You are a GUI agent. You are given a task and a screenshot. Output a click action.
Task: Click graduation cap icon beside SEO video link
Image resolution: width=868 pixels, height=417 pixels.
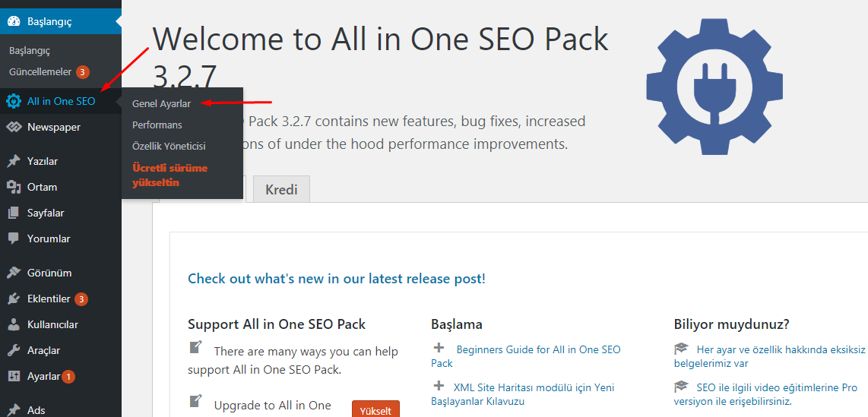click(681, 386)
